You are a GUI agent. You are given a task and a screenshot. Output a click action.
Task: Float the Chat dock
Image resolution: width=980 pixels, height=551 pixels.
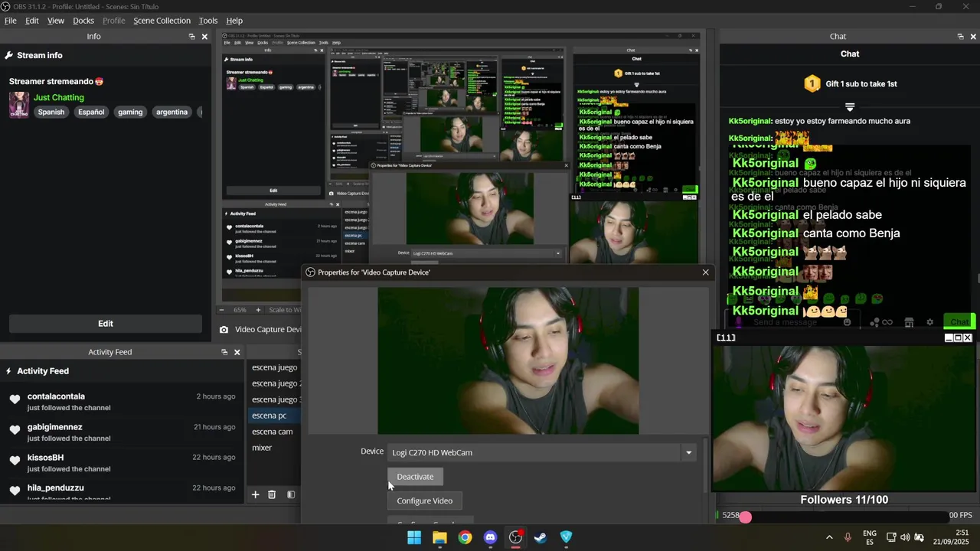click(961, 37)
